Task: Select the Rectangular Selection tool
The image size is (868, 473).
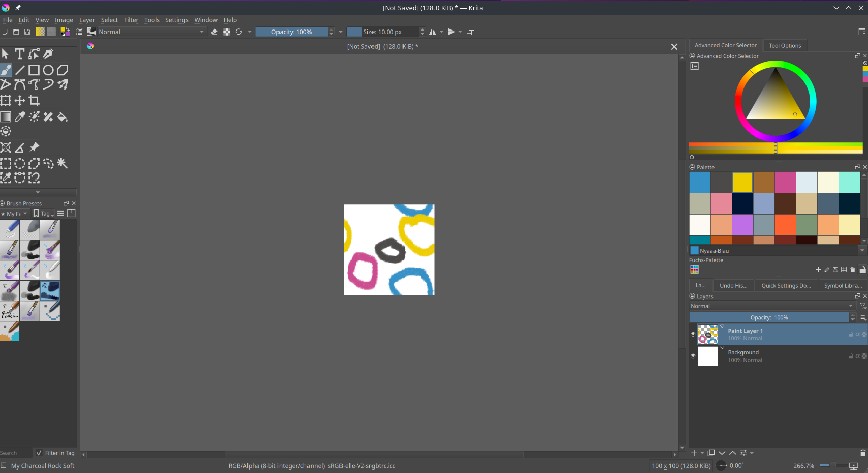Action: point(6,164)
